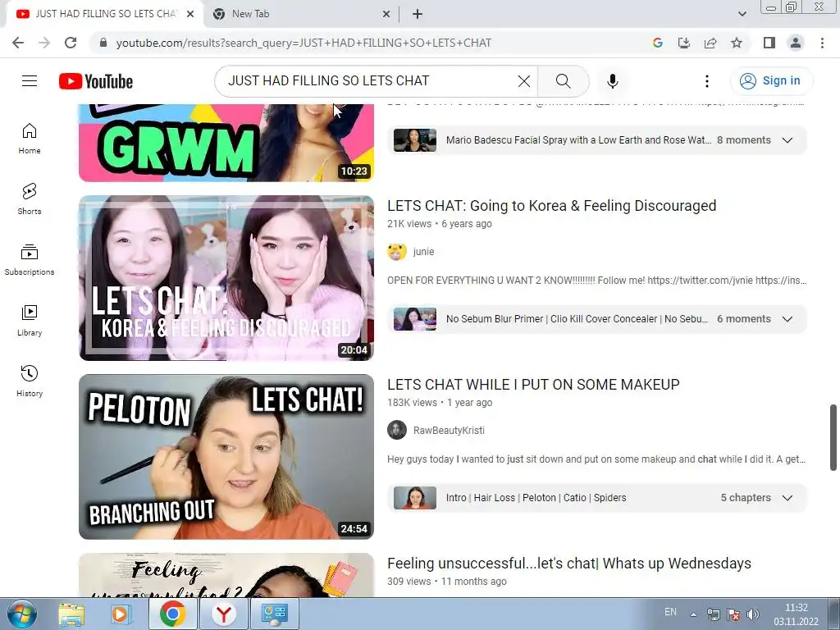Open the YouTube guide hamburger menu

30,81
